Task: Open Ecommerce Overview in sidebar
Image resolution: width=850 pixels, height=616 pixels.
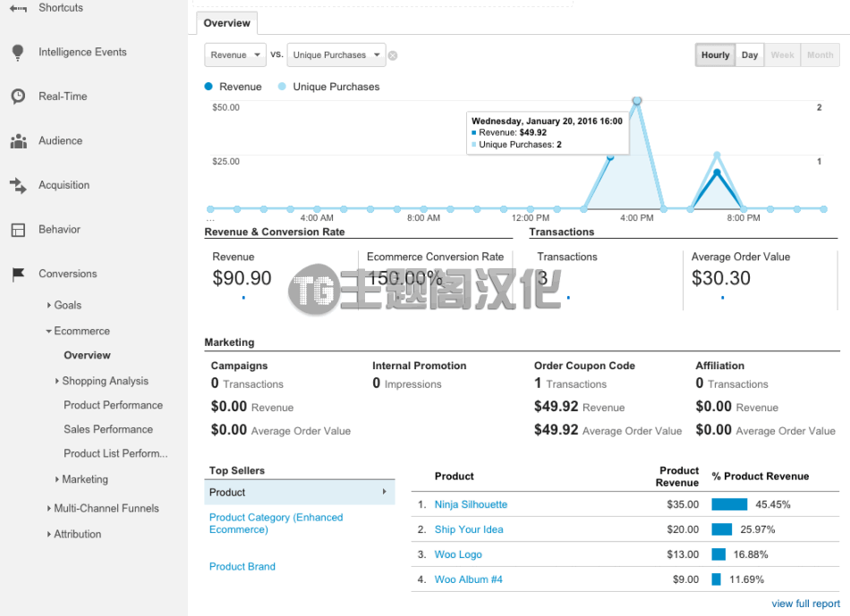Action: [87, 356]
